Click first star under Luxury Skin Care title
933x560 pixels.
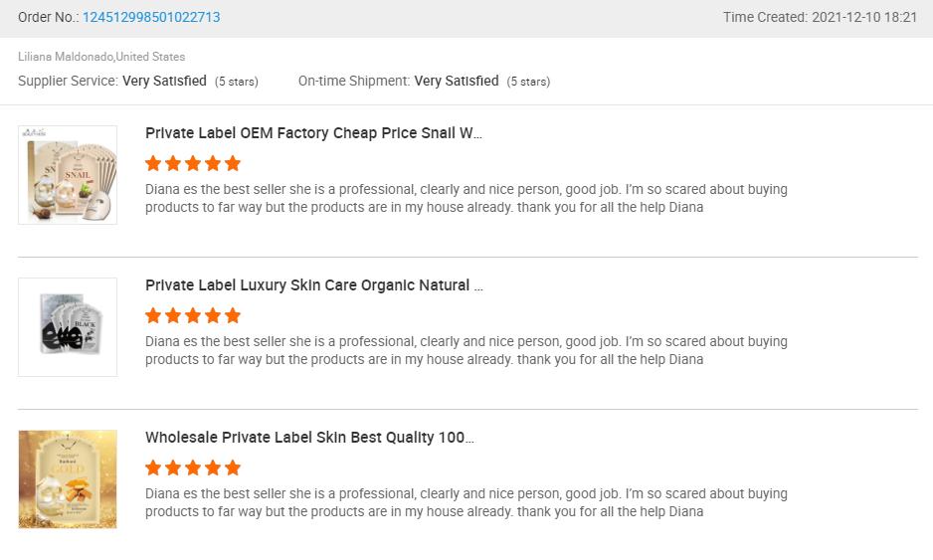coord(153,315)
